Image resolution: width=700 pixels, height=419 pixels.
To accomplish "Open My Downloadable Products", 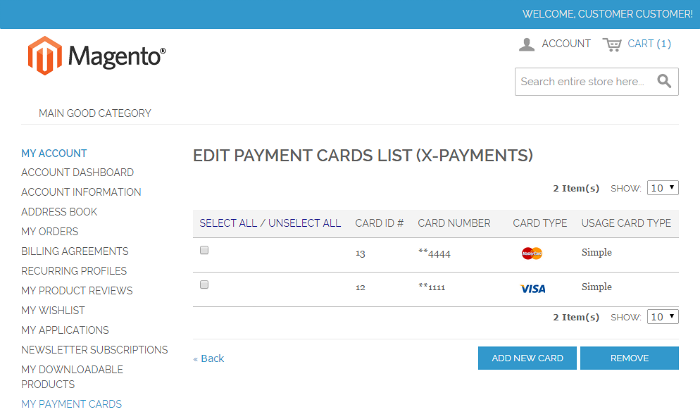I will pos(72,377).
